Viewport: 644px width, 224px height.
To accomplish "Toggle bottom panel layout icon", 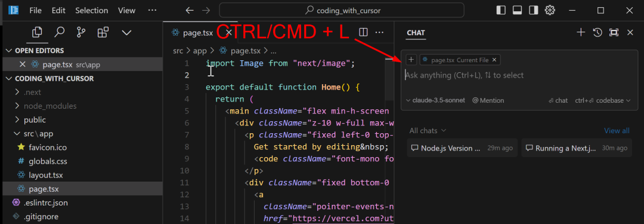I will 518,10.
